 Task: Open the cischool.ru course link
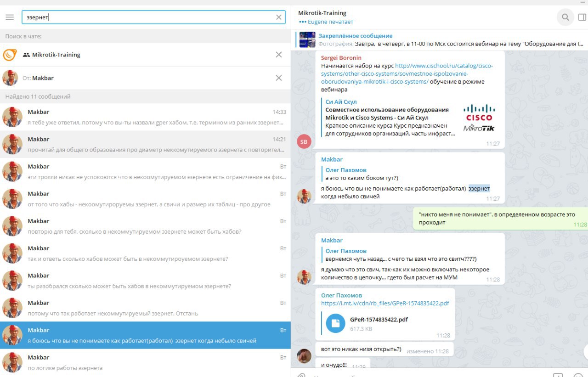407,73
